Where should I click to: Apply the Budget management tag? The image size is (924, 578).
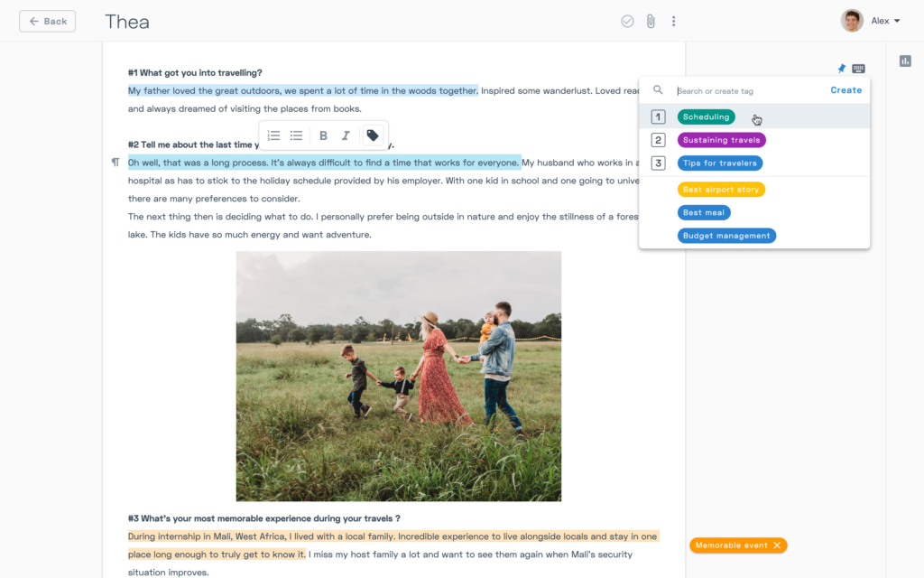click(726, 236)
